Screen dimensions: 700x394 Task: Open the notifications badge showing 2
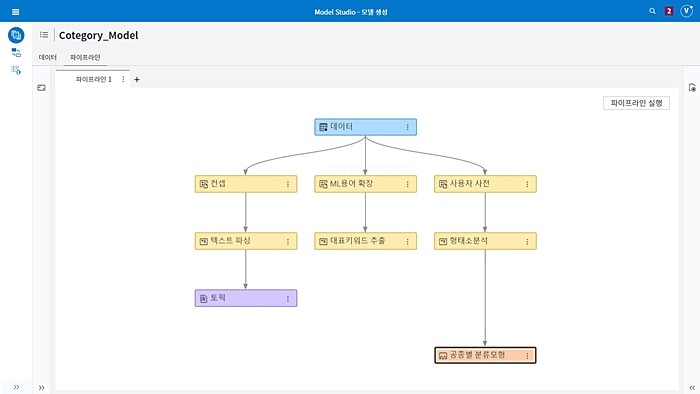(669, 11)
